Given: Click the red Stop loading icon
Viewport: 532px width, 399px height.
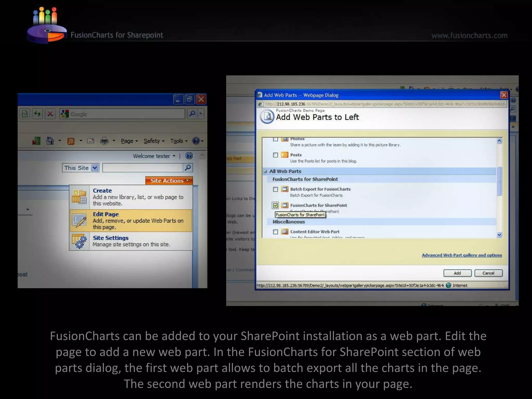Looking at the screenshot, I should click(x=50, y=114).
